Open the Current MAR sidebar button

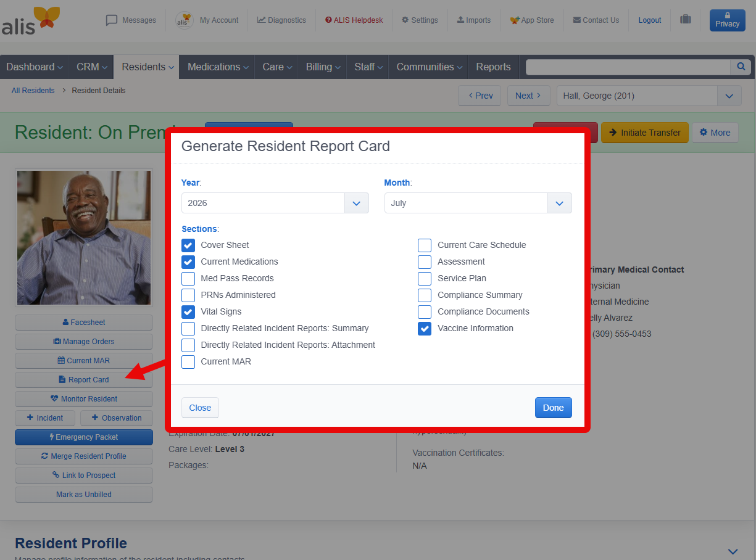[x=84, y=361]
